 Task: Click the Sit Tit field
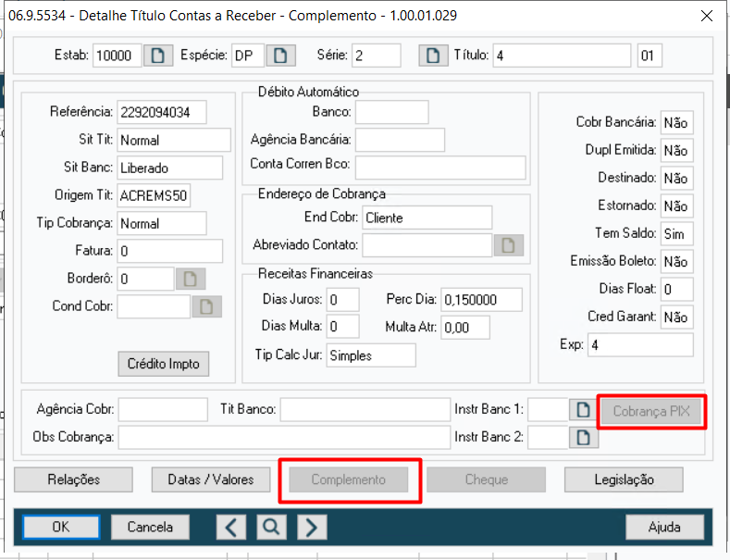pos(174,140)
